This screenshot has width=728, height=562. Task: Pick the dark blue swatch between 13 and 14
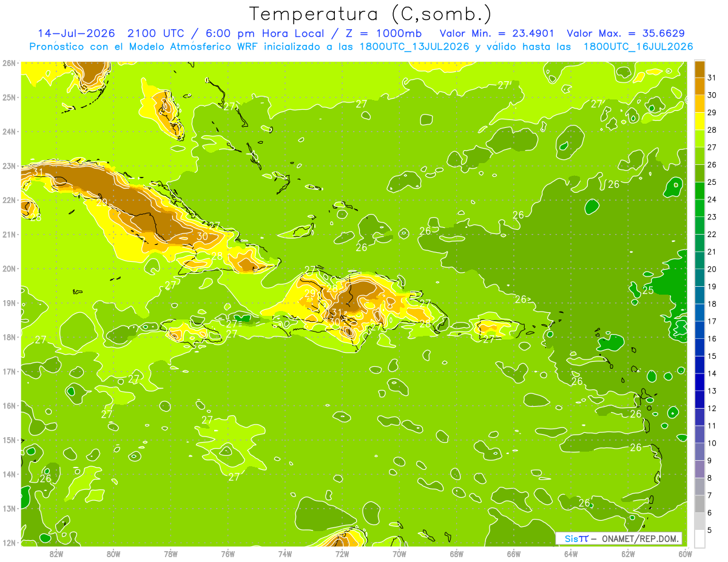699,382
